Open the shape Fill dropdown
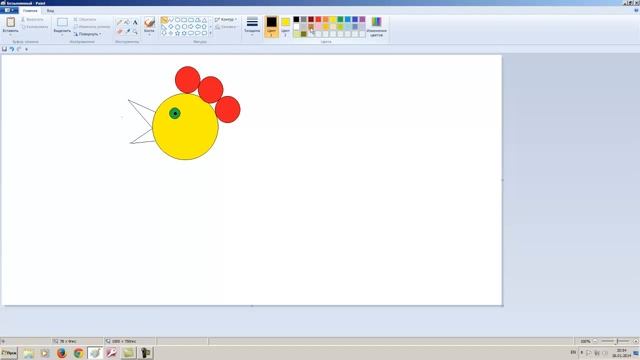The width and height of the screenshot is (640, 360). pyautogui.click(x=226, y=27)
